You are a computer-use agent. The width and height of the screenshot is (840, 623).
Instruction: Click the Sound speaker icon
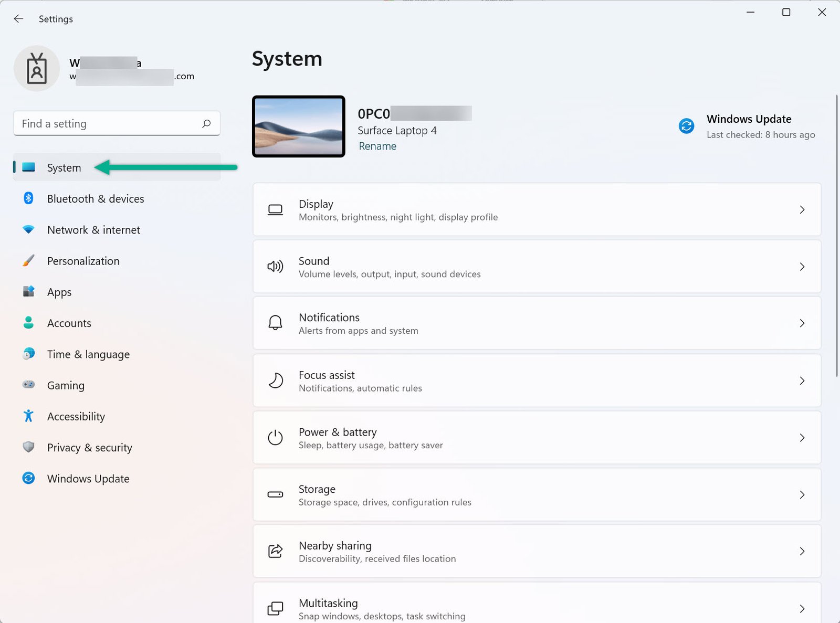coord(275,267)
